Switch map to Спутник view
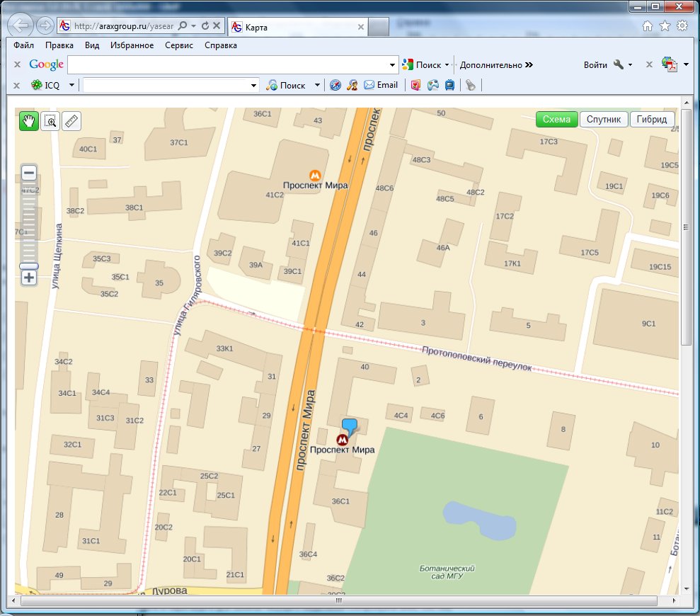This screenshot has width=700, height=616. tap(604, 120)
